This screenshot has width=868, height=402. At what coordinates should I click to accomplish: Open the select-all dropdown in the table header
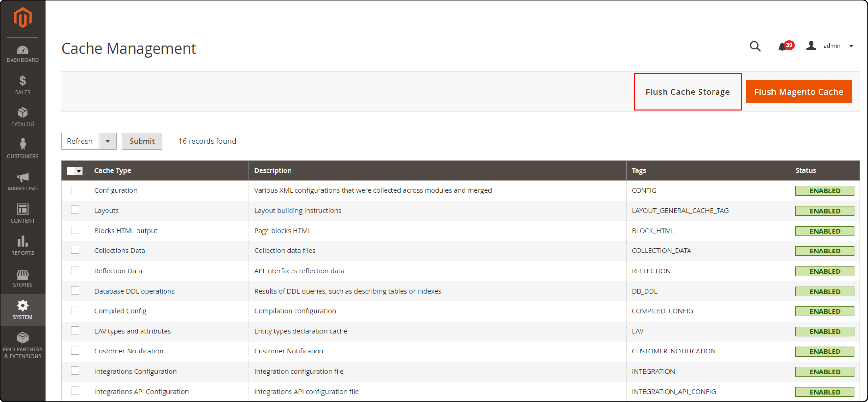(x=79, y=171)
